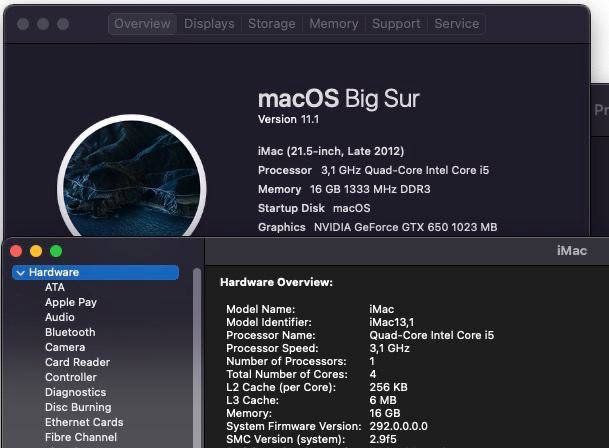This screenshot has height=448, width=609.
Task: Click Processor Name value in Hardware Overview
Action: click(x=432, y=335)
